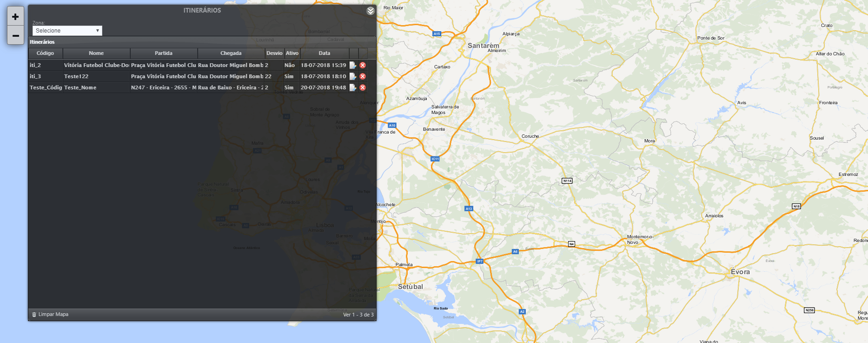Delete itinerary Teste_Código
The width and height of the screenshot is (868, 343).
tap(363, 87)
